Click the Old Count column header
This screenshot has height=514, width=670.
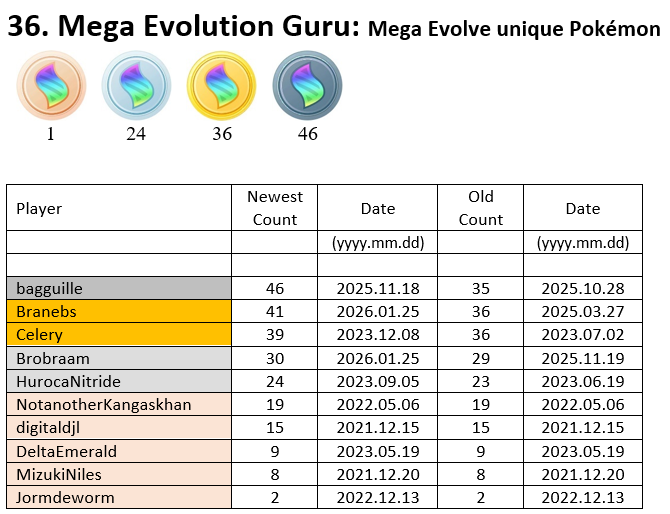pos(481,208)
